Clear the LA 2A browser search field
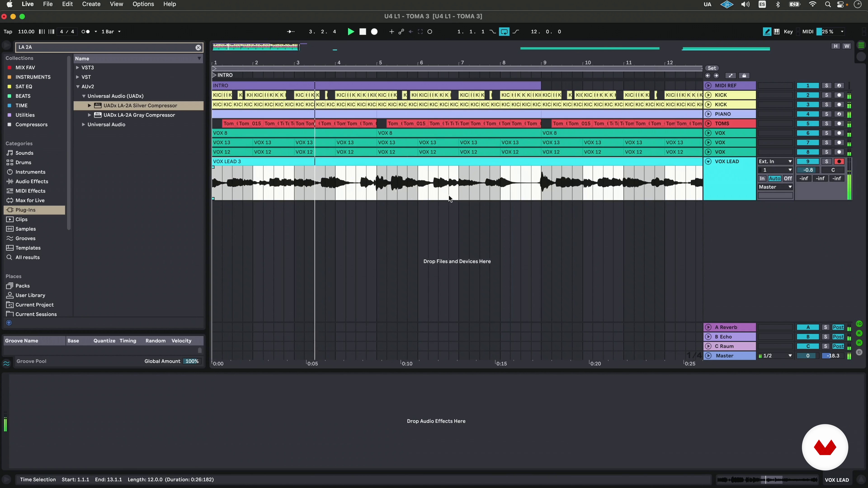This screenshot has width=868, height=488. tap(198, 47)
